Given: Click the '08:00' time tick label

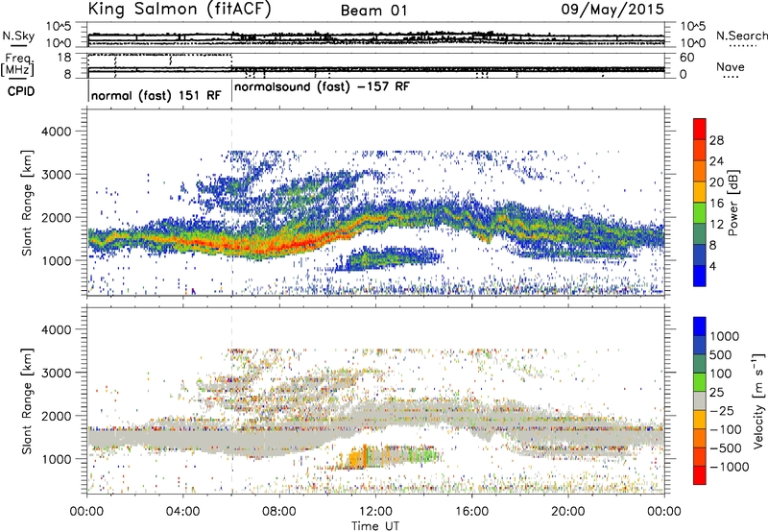Looking at the screenshot, I should click(x=279, y=512).
